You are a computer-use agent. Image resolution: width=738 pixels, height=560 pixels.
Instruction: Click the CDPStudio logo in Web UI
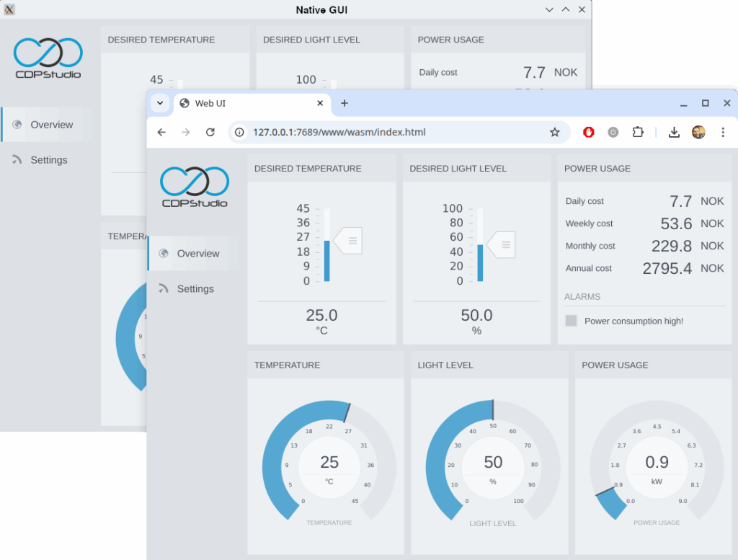[x=195, y=187]
